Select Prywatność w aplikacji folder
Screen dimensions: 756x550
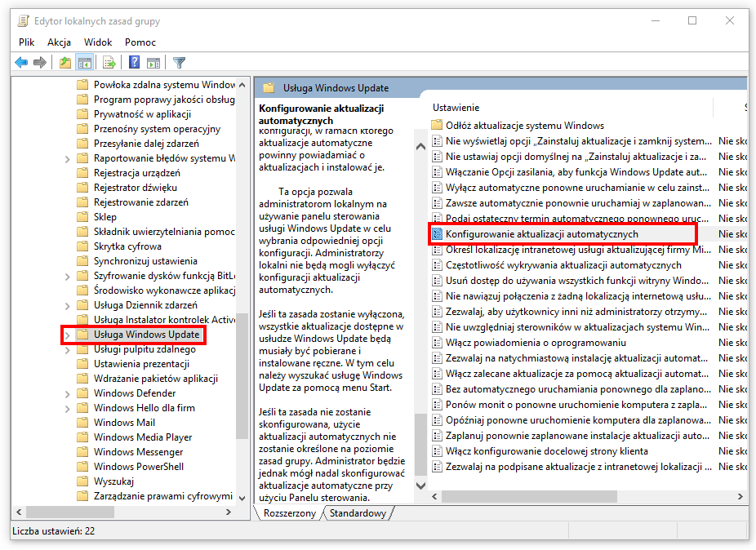point(142,114)
